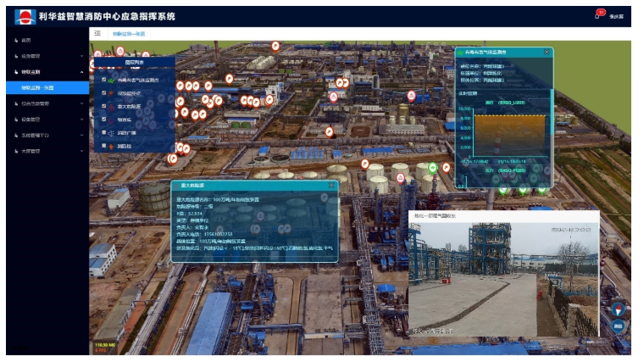Click the green icon in gas popup title
Viewport: 644px width, 362px height.
pyautogui.click(x=460, y=53)
